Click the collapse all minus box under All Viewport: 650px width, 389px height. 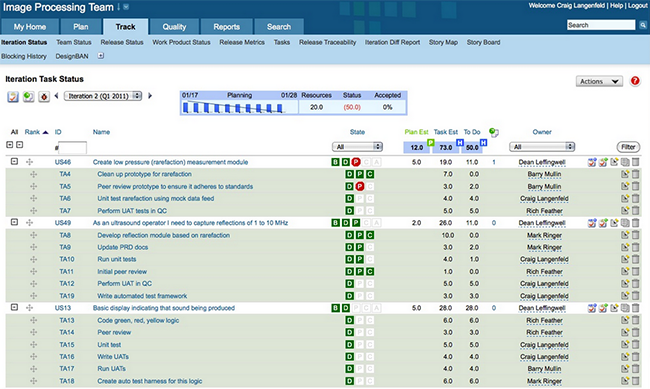tap(19, 145)
